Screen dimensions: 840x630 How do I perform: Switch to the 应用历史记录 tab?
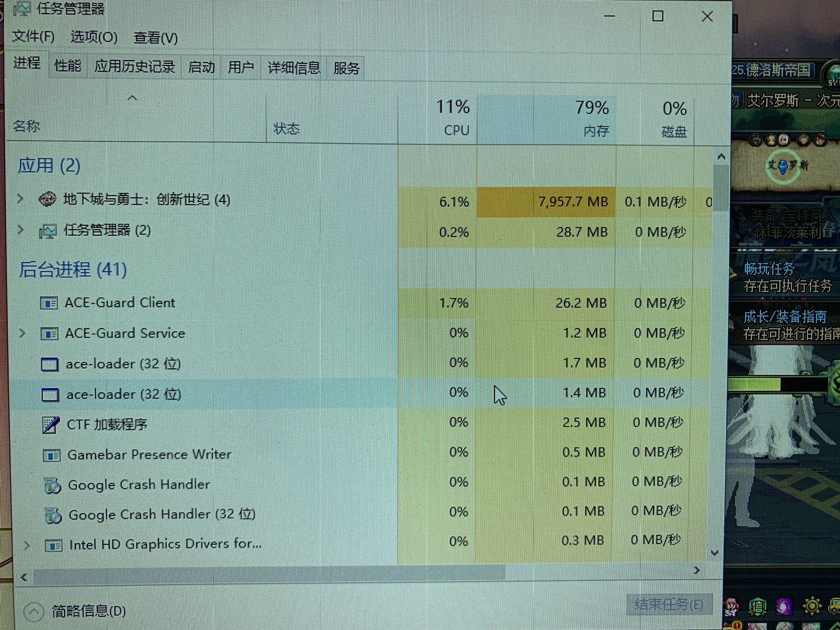tap(134, 66)
